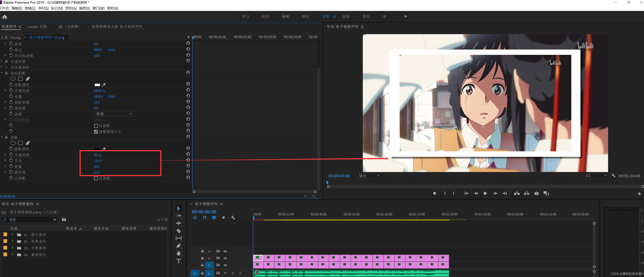Toggle V2 track lock
This screenshot has width=644, height=277.
point(202,258)
